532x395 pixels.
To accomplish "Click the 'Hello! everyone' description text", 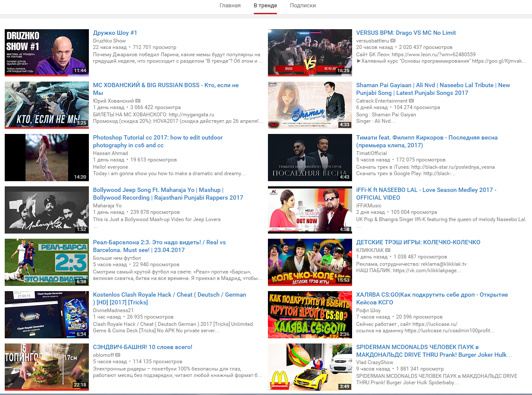I will (x=110, y=167).
